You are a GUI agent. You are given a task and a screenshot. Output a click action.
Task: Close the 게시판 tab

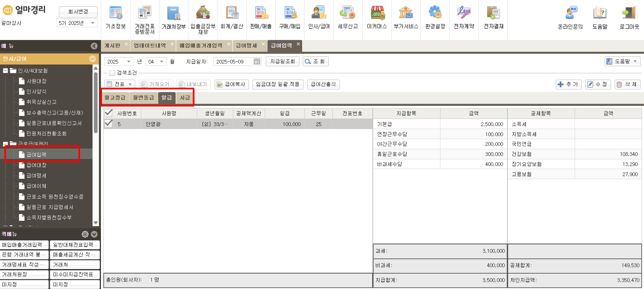pos(127,44)
